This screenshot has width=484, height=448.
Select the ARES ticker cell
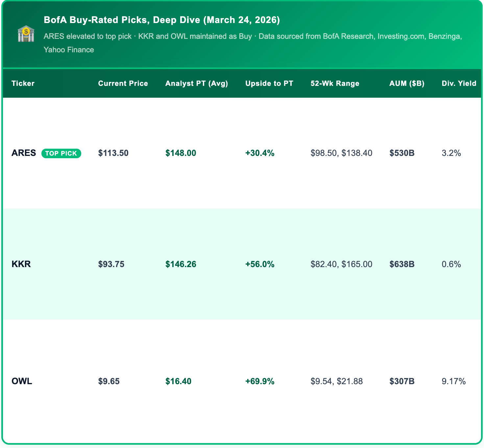tap(24, 153)
